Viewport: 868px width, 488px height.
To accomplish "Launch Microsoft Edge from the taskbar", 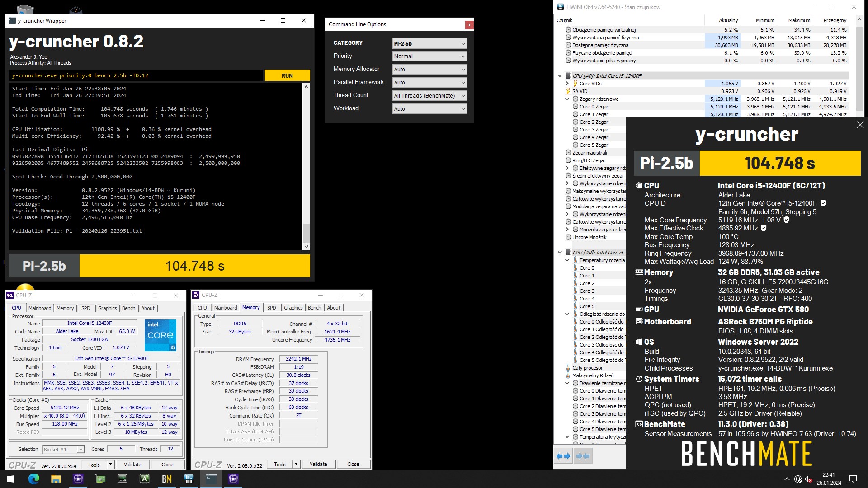I will 33,479.
